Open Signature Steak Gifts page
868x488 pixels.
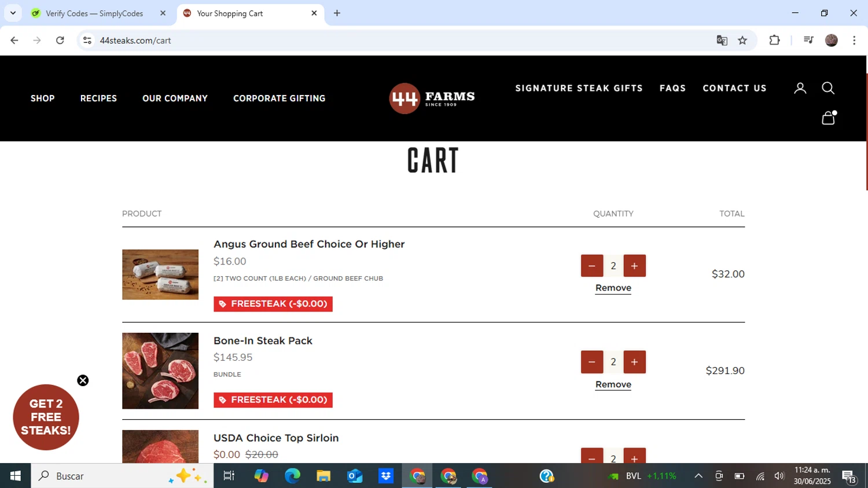[x=579, y=88]
